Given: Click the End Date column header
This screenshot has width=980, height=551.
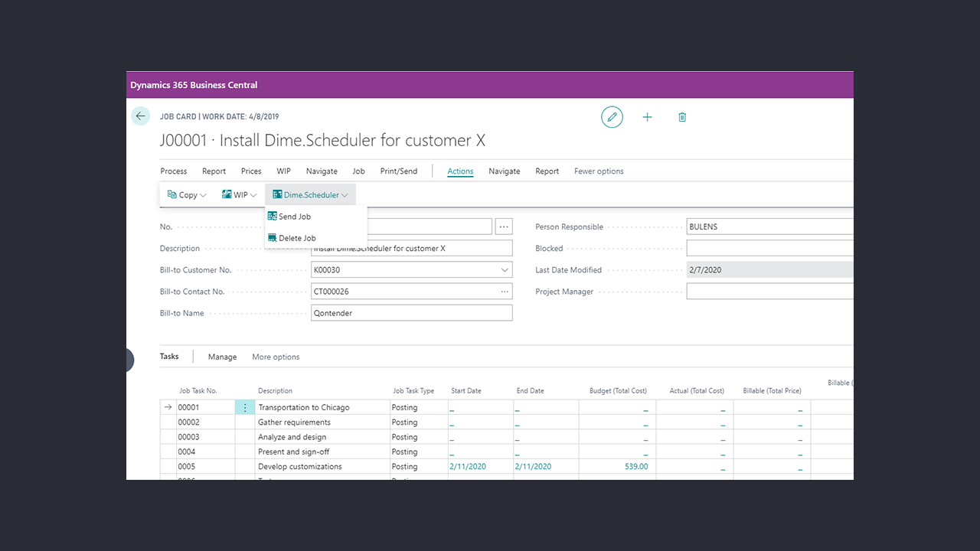Looking at the screenshot, I should (x=530, y=391).
